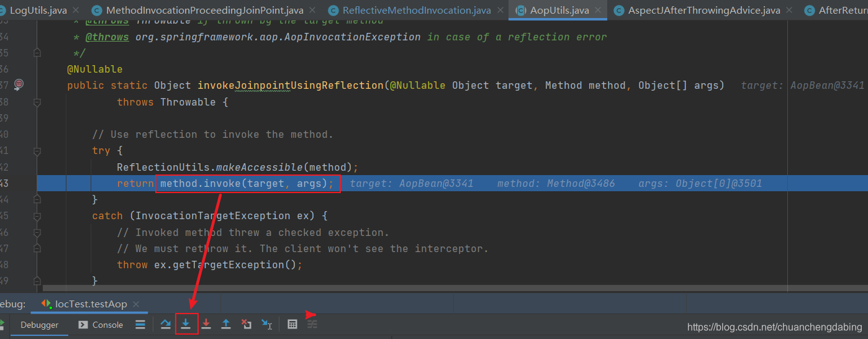Click the Show Execution Point lines icon

click(x=140, y=324)
